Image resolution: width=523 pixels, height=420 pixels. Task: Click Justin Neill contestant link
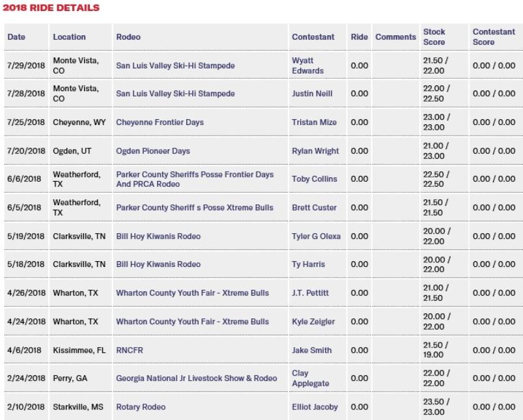point(312,94)
